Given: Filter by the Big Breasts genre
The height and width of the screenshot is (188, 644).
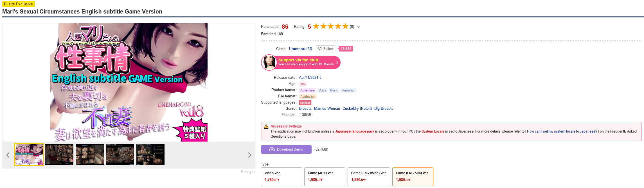Looking at the screenshot, I should (x=384, y=109).
